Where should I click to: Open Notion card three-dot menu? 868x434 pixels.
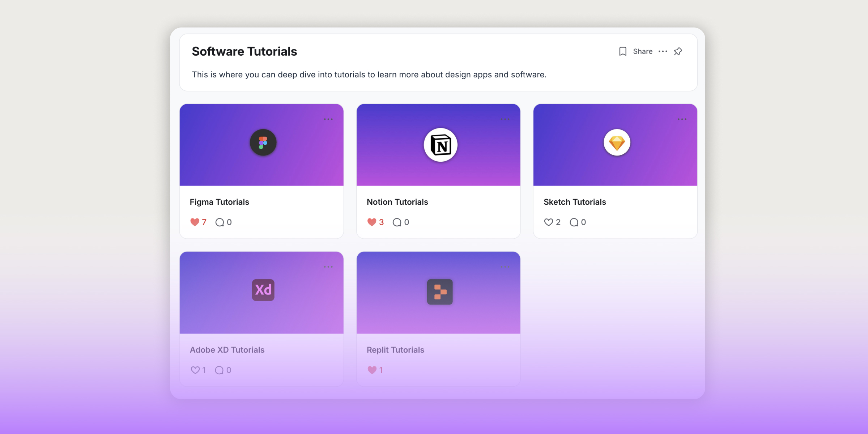click(505, 119)
